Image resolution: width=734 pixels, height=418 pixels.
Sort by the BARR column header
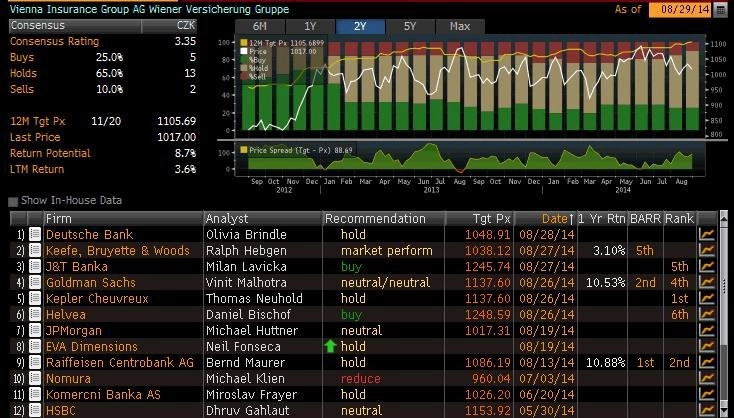pyautogui.click(x=646, y=219)
